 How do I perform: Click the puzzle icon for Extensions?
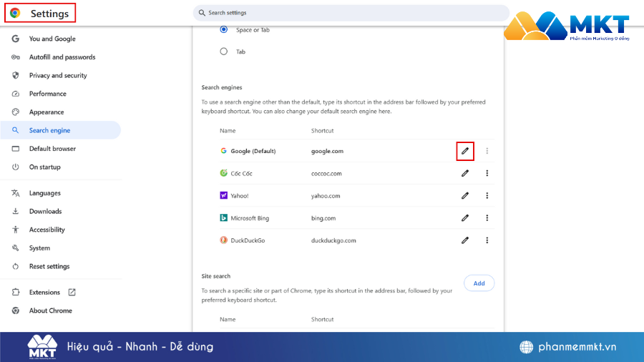pyautogui.click(x=16, y=292)
